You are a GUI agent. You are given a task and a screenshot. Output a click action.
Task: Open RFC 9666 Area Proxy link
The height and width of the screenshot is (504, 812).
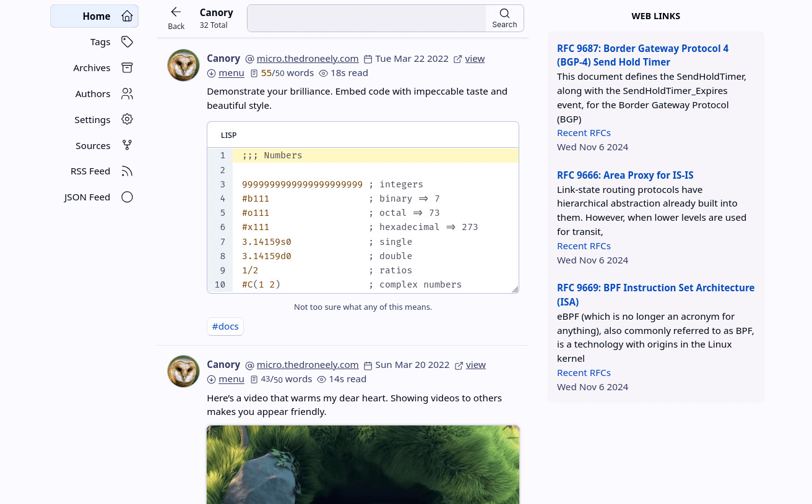tap(625, 175)
